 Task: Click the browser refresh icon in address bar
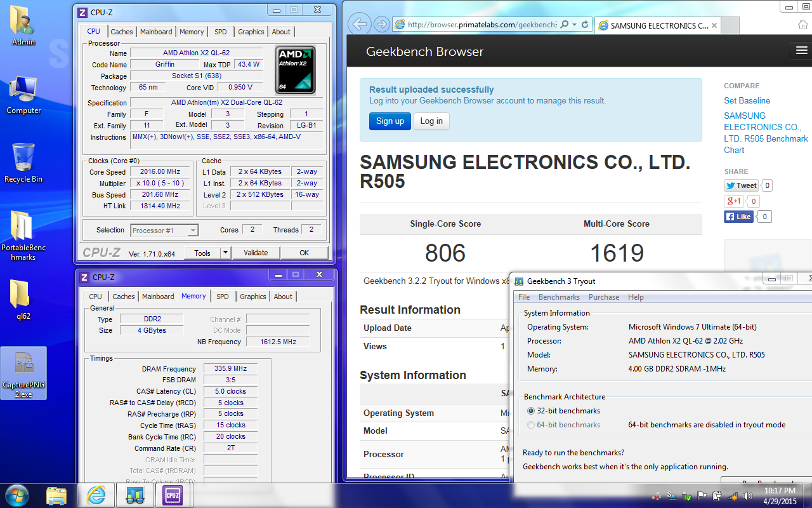pos(584,25)
